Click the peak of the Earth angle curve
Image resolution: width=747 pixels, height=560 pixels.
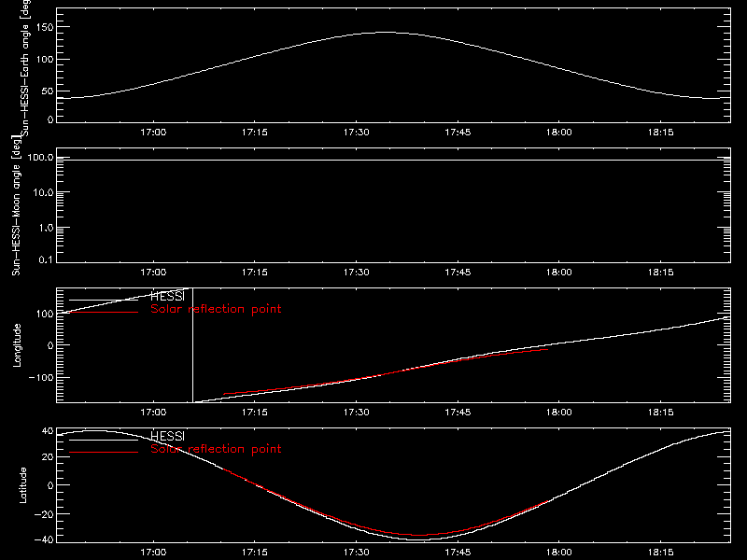tap(387, 33)
